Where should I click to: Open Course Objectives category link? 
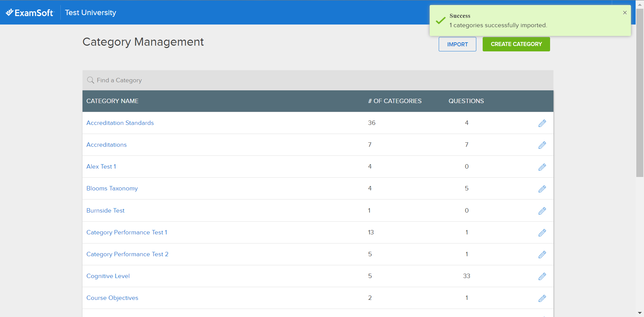tap(112, 298)
